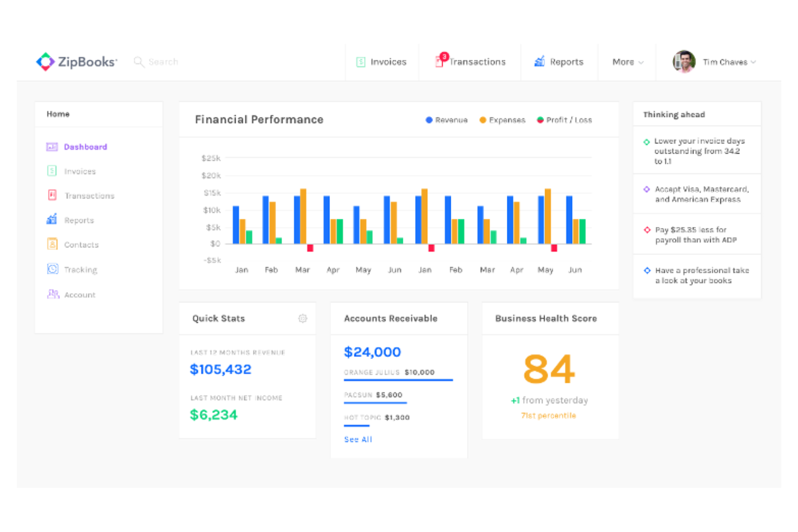Toggle the Revenue series in the chart legend

446,120
